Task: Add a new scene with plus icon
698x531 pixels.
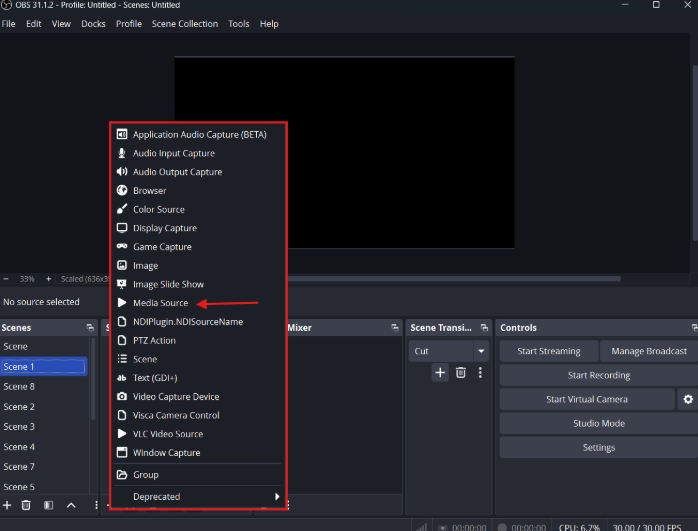Action: click(7, 505)
